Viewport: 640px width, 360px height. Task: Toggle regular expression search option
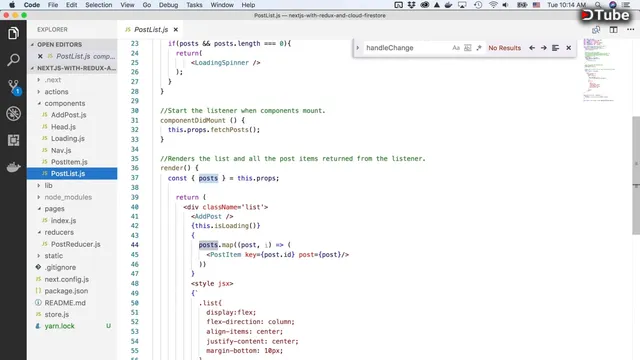pyautogui.click(x=479, y=48)
